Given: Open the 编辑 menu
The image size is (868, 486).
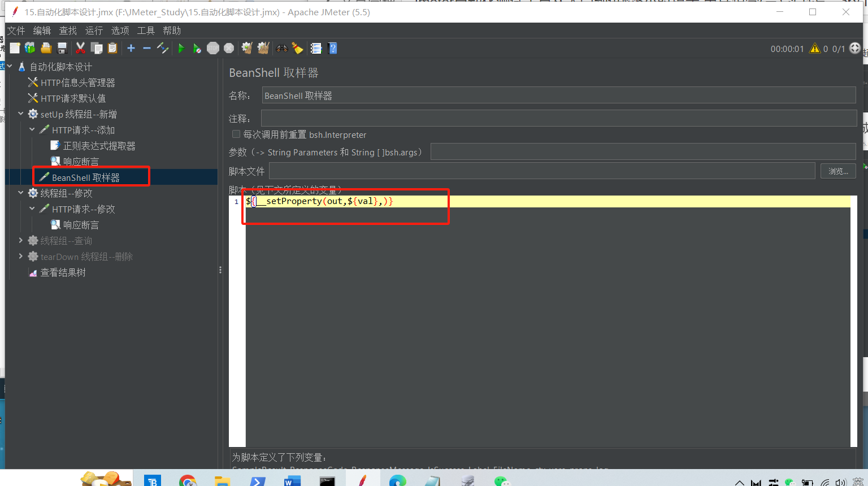Looking at the screenshot, I should [42, 31].
